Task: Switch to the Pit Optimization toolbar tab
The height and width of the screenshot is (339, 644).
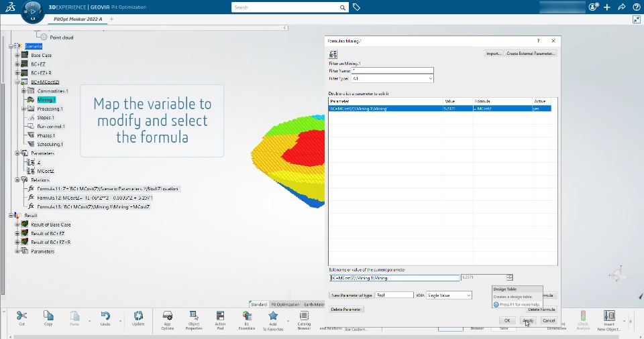Action: 285,305
